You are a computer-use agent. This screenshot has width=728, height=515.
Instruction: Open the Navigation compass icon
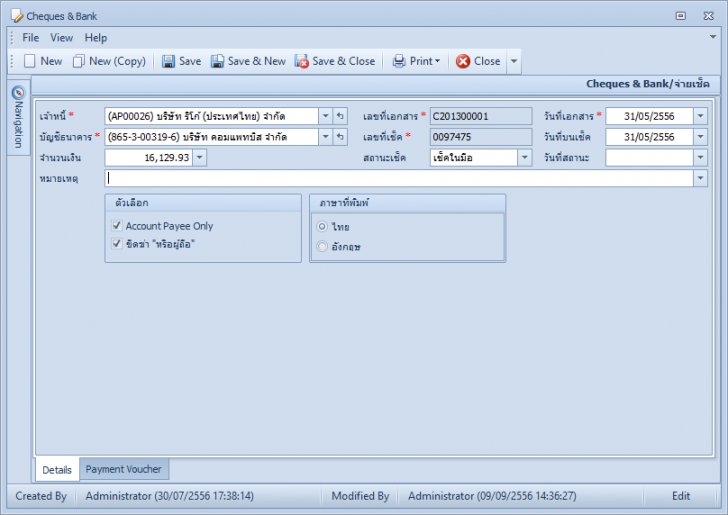[18, 92]
